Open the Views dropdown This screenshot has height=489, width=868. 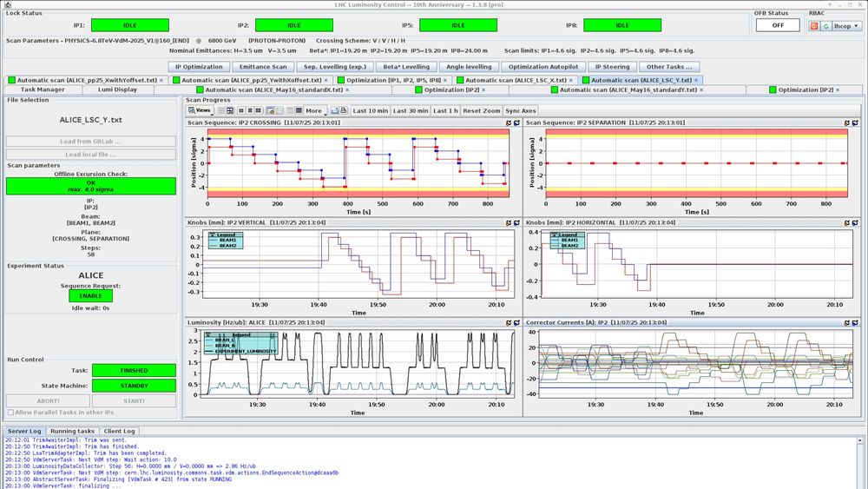[200, 111]
